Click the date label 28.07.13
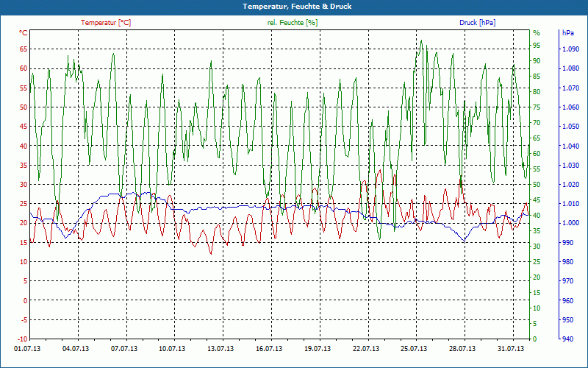Viewport: 588px width, 368px height. click(x=463, y=349)
